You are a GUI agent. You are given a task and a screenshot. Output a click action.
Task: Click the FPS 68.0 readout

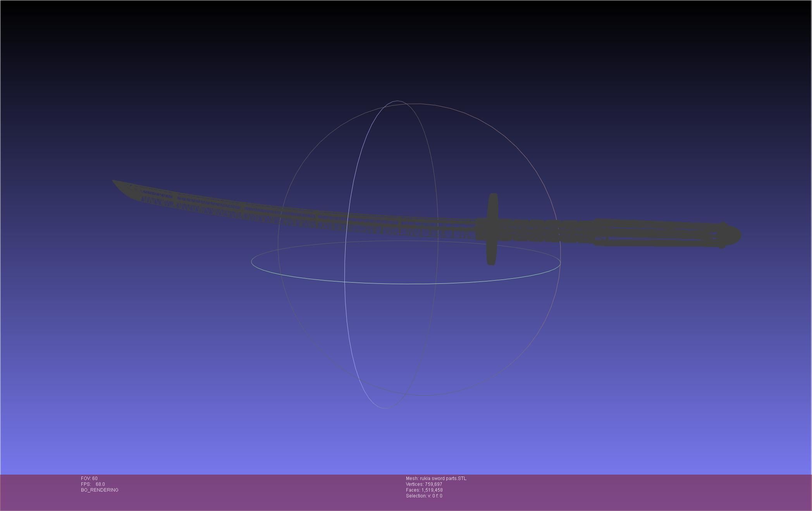(93, 484)
